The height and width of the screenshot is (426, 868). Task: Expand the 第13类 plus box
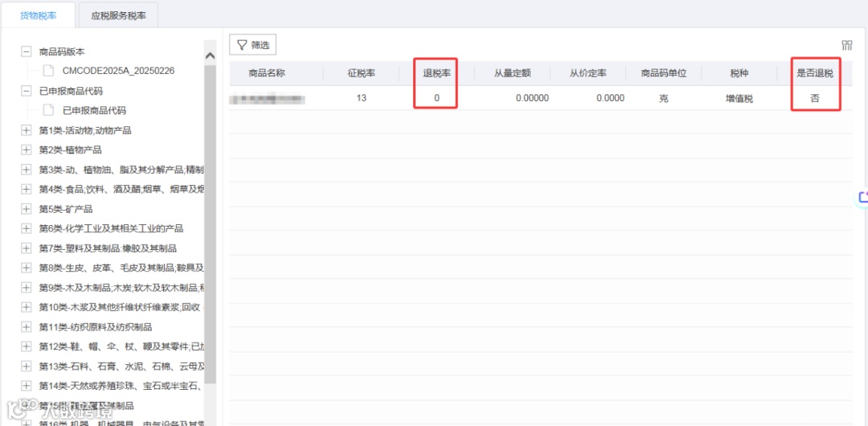tap(26, 367)
